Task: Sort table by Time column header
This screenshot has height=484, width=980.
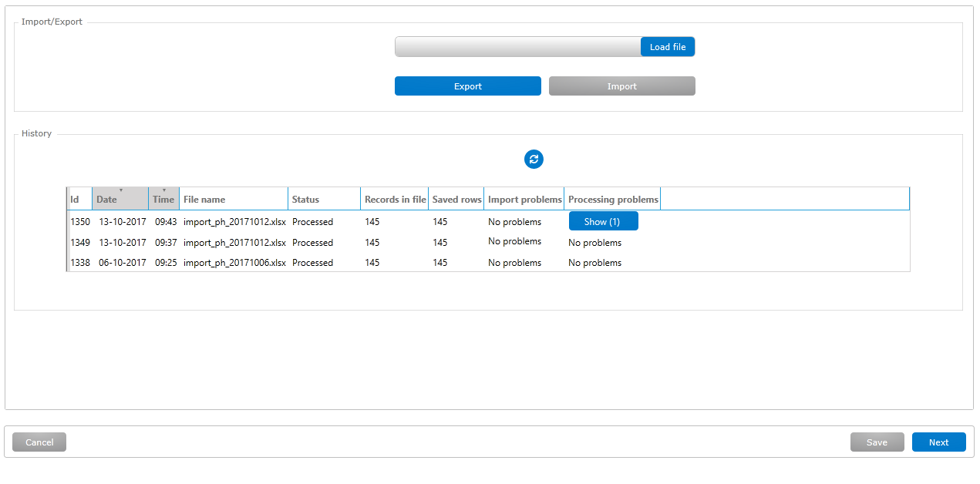Action: 163,199
